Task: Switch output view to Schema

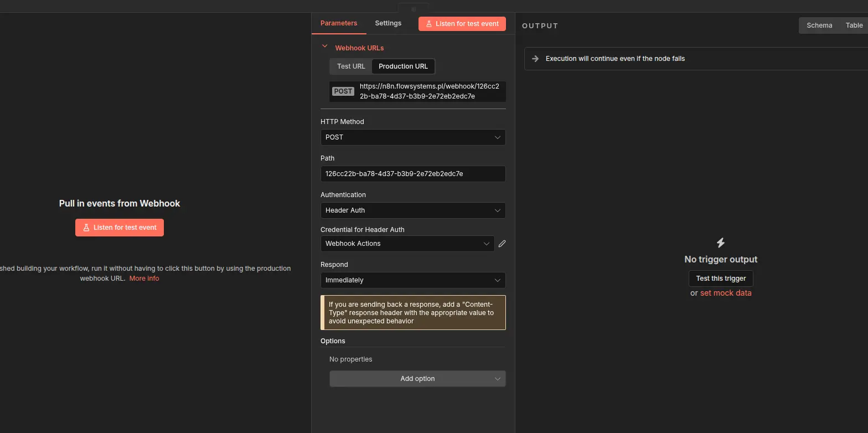Action: click(819, 25)
